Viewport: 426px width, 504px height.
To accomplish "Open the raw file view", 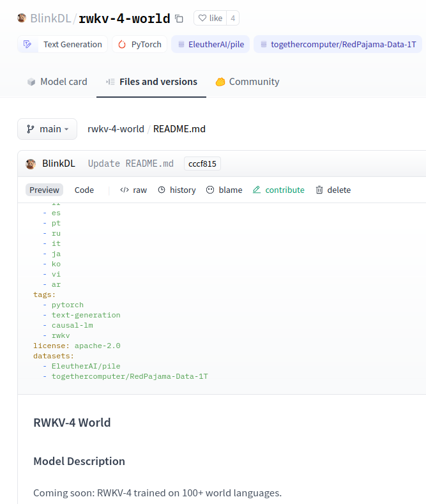I will point(133,190).
